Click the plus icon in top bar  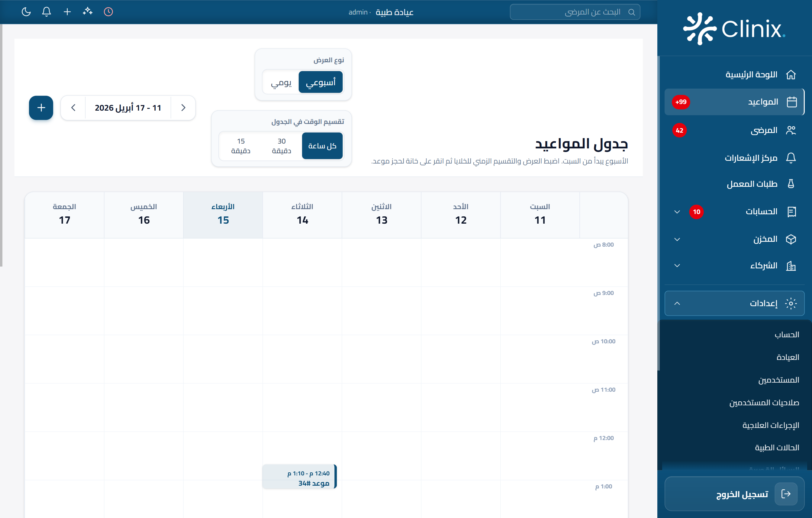(67, 12)
